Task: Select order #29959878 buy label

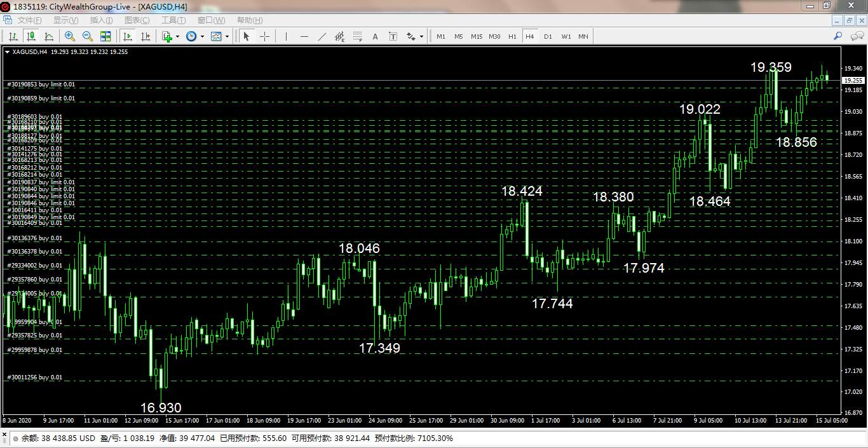Action: (34, 350)
